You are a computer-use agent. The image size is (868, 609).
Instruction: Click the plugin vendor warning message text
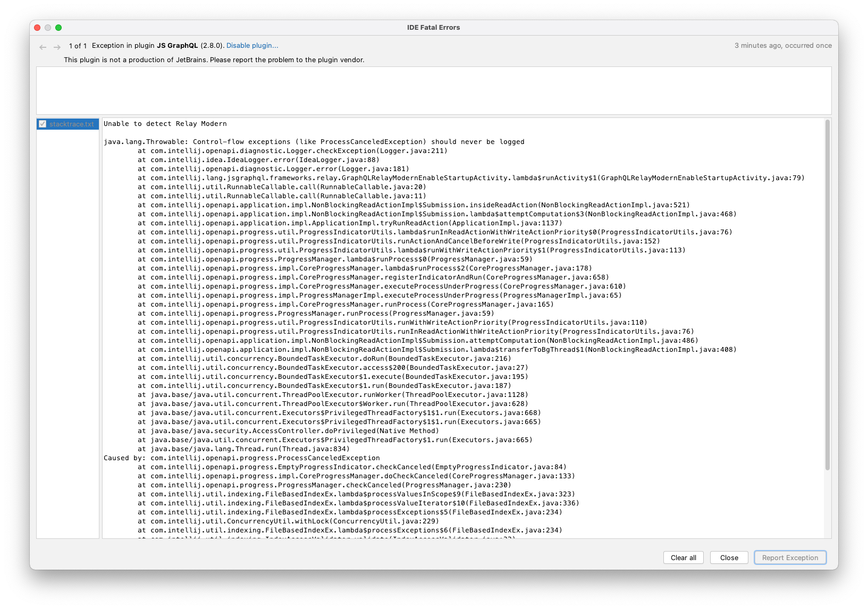click(x=214, y=60)
